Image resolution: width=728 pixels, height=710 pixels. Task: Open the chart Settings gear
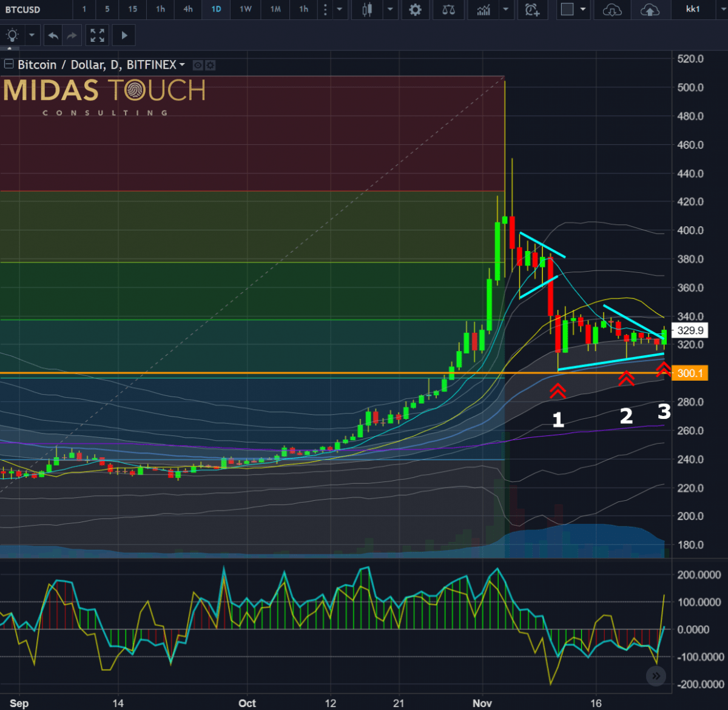(416, 10)
